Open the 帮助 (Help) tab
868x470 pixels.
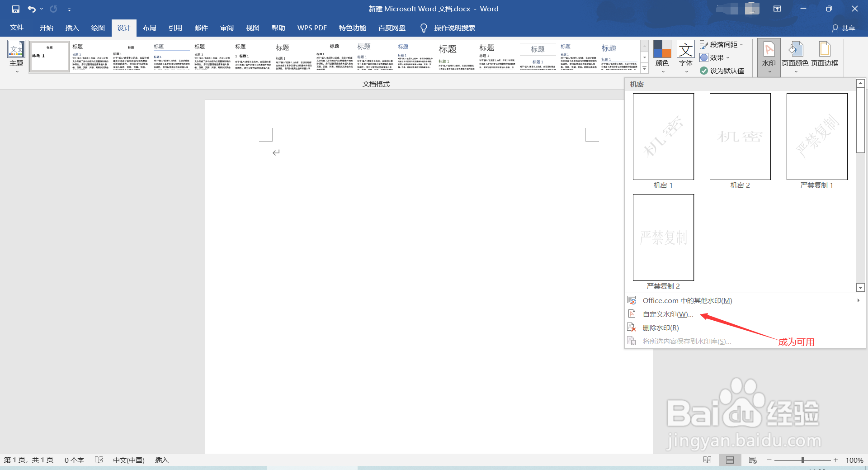(278, 28)
